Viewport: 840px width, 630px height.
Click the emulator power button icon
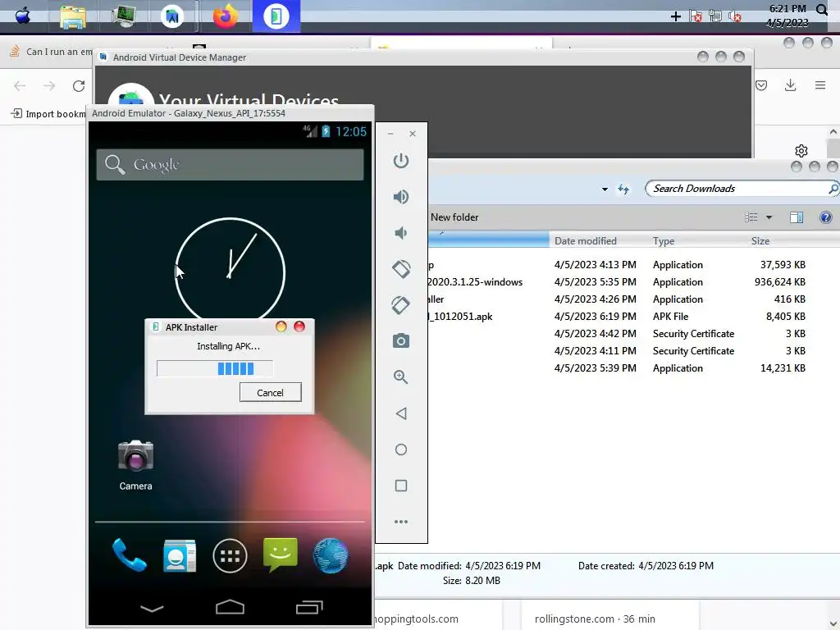tap(400, 161)
